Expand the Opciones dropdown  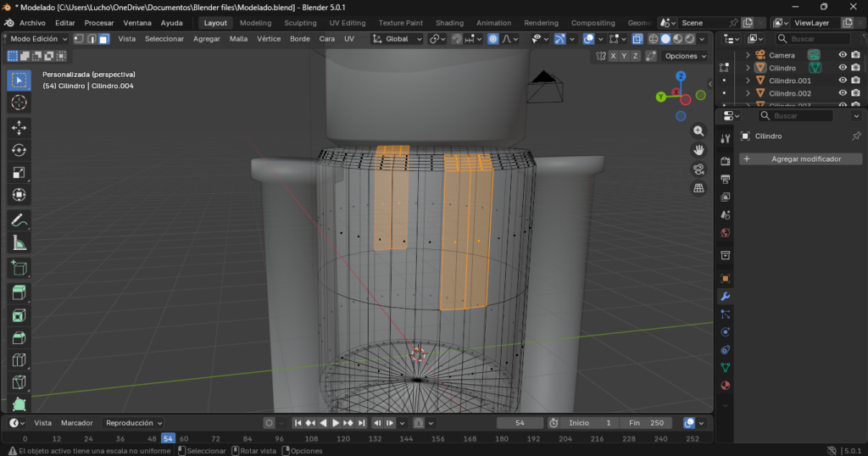(x=685, y=56)
